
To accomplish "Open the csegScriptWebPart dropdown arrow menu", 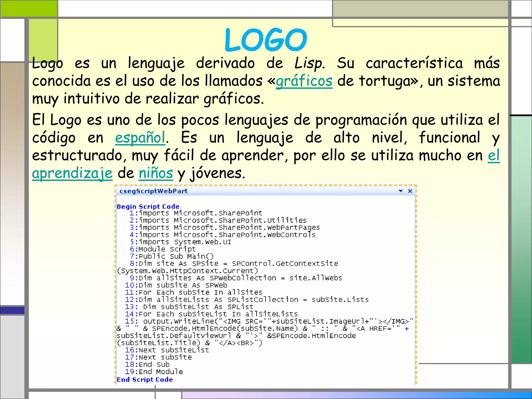I will (401, 191).
